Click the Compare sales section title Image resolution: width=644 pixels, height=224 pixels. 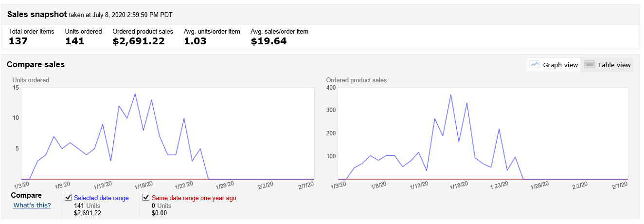pos(36,64)
